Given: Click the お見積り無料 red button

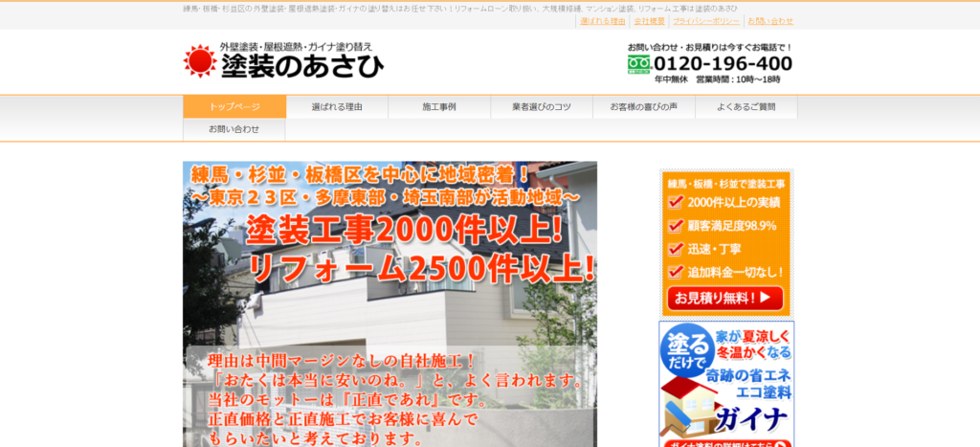Looking at the screenshot, I should tap(725, 299).
